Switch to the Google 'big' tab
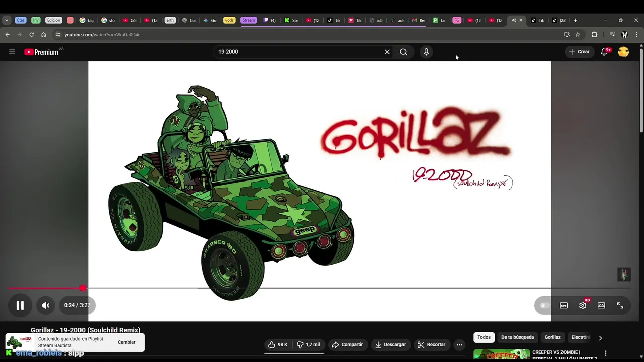Screen dimensions: 644x362 [87, 20]
